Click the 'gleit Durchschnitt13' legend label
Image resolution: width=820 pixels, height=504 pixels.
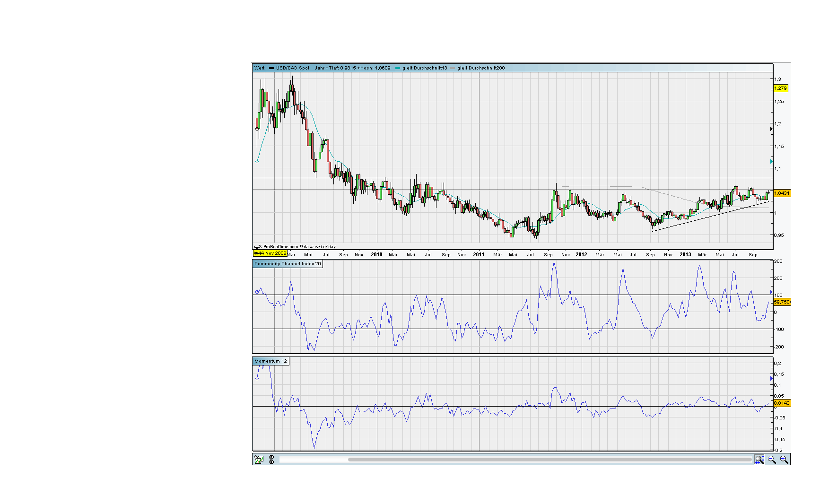coord(425,68)
